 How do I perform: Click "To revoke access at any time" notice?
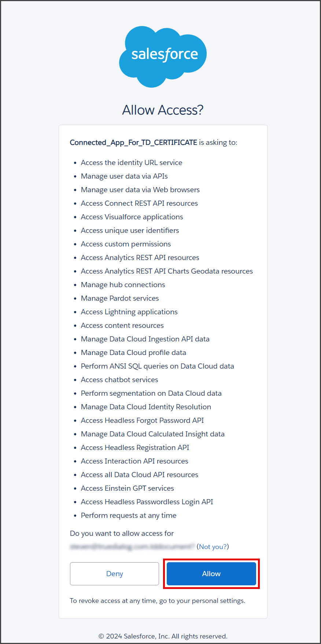pos(158,601)
